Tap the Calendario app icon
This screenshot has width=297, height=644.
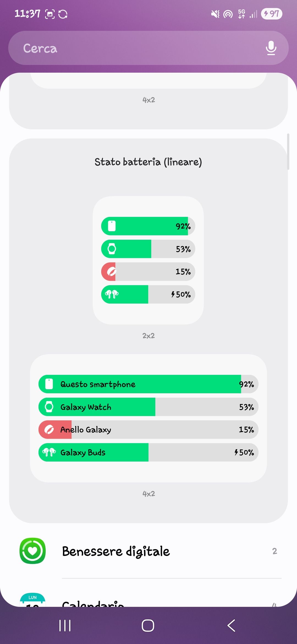[32, 601]
